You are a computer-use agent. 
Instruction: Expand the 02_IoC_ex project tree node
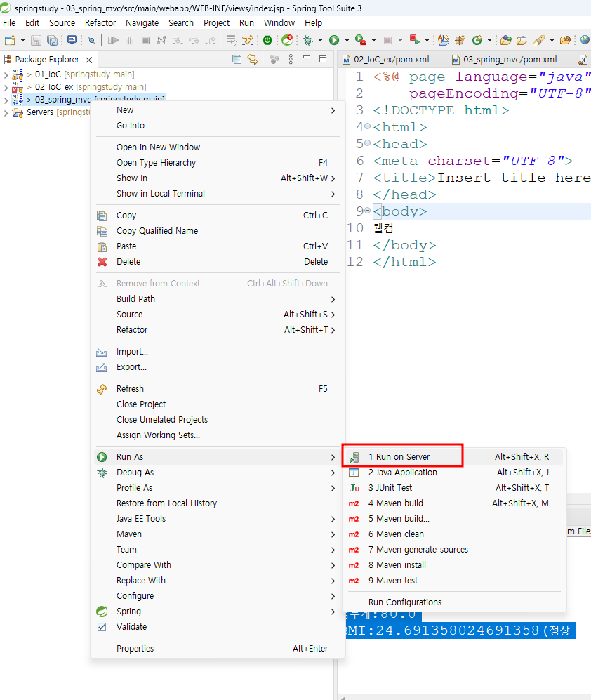(x=6, y=87)
